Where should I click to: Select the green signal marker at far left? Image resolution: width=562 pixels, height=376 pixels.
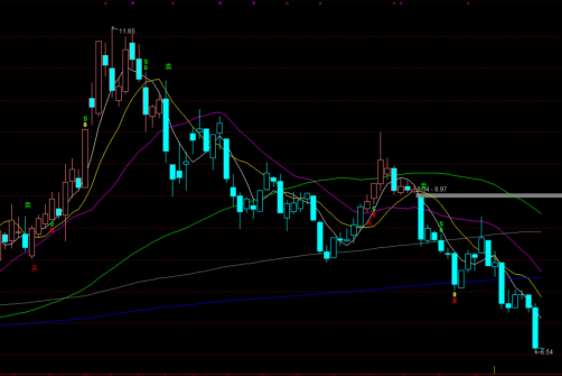(28, 205)
